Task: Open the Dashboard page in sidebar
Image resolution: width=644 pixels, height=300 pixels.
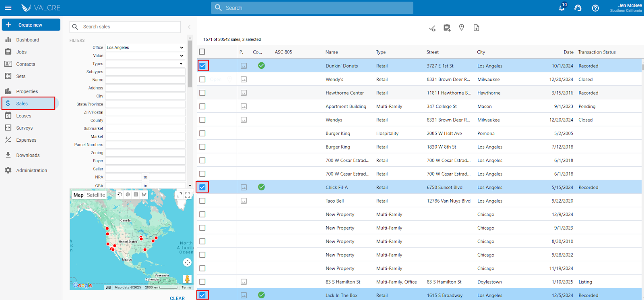Action: coord(27,40)
